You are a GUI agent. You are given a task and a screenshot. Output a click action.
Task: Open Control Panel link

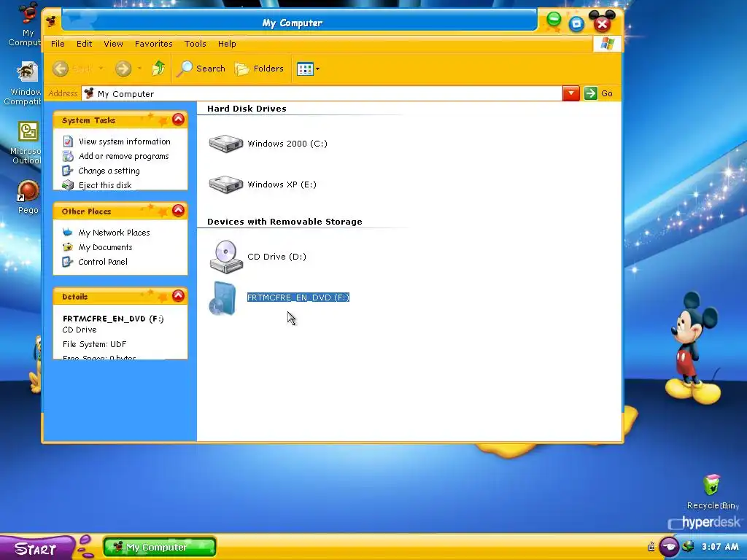click(102, 262)
